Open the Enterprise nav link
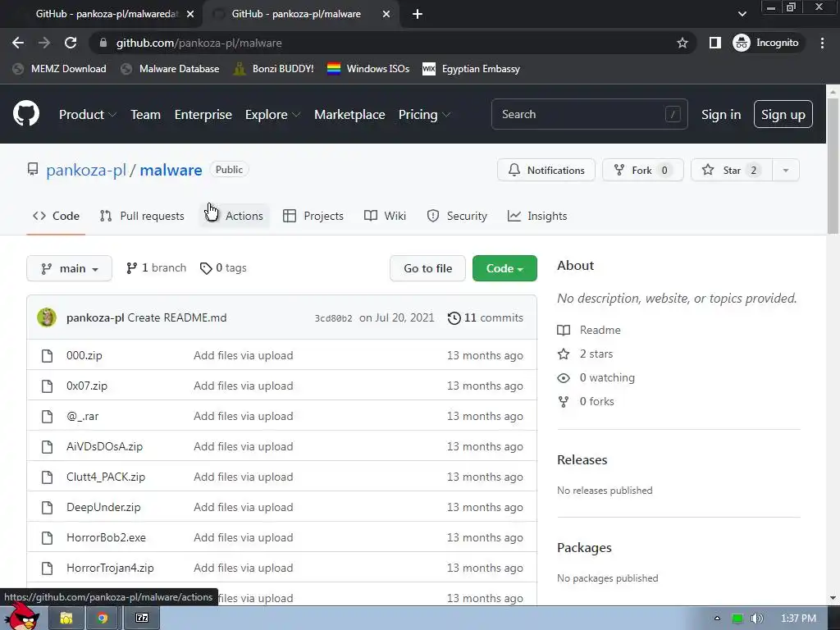 point(203,115)
